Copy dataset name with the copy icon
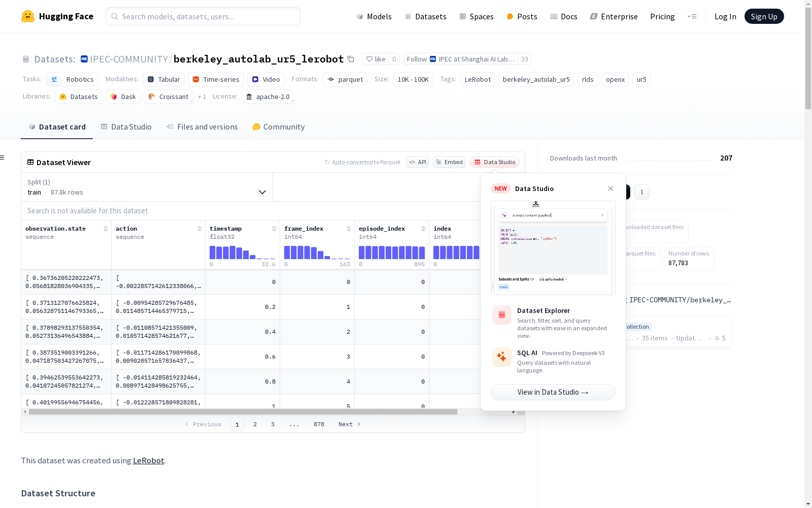Image resolution: width=812 pixels, height=508 pixels. pos(351,59)
